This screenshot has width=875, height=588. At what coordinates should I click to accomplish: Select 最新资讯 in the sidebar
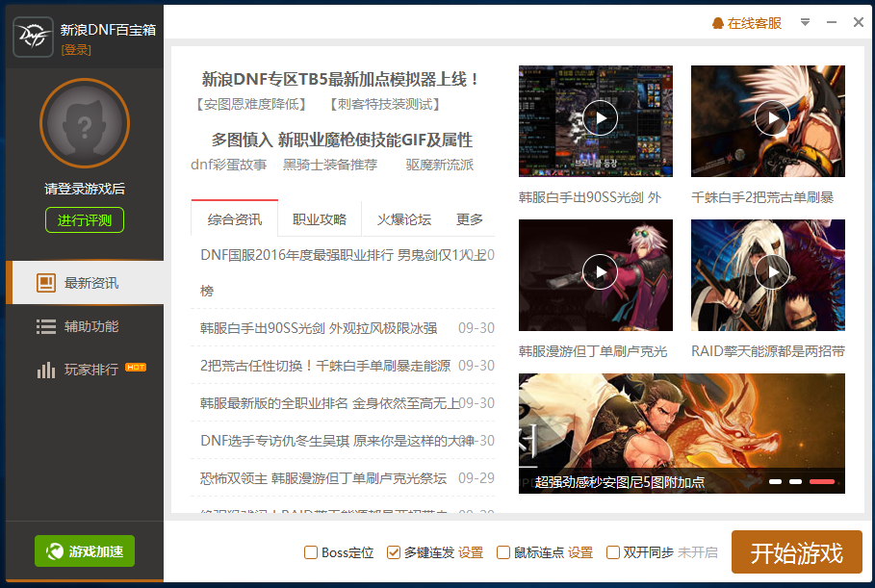[85, 283]
